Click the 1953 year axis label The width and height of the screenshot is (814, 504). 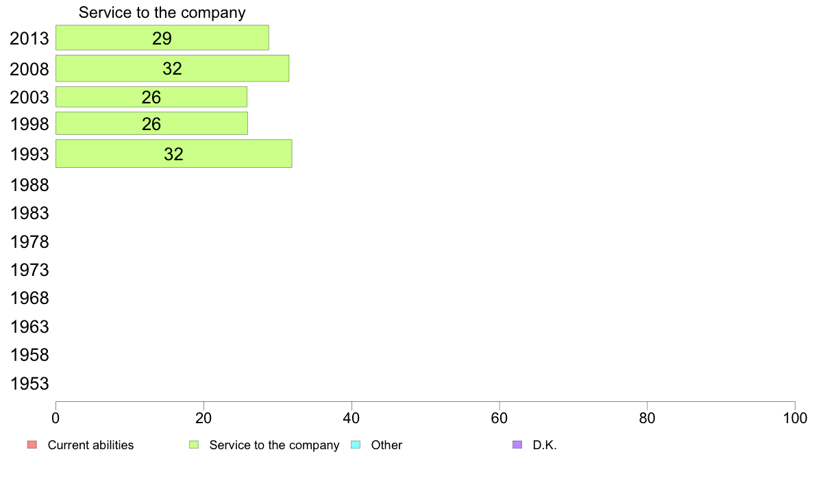[29, 383]
